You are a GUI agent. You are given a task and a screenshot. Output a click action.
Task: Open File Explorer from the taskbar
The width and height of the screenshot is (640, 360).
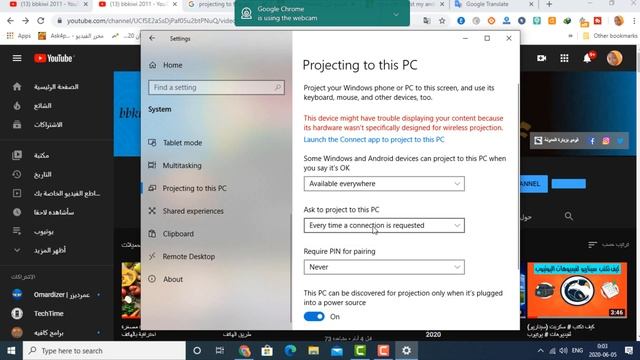coord(313,351)
